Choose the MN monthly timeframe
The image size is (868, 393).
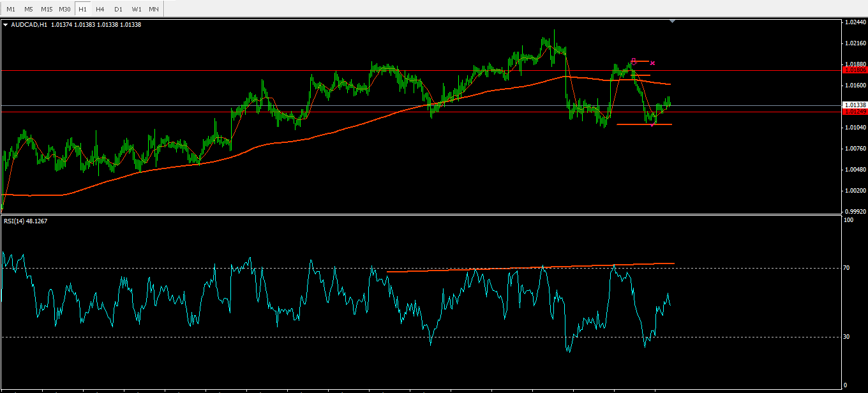154,9
